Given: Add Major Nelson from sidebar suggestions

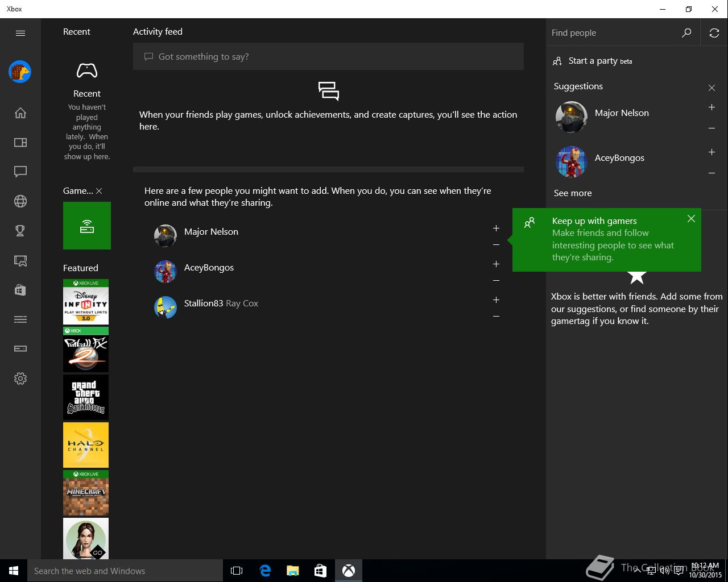Looking at the screenshot, I should [712, 107].
